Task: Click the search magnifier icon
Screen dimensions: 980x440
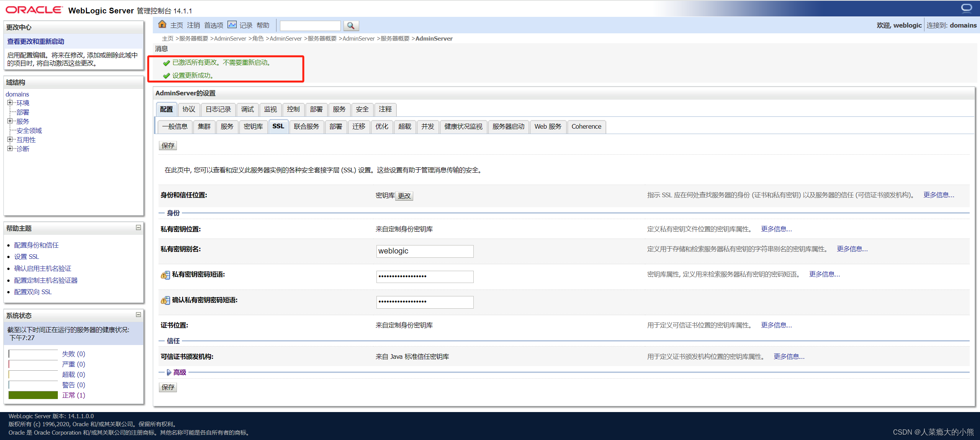Action: coord(350,25)
